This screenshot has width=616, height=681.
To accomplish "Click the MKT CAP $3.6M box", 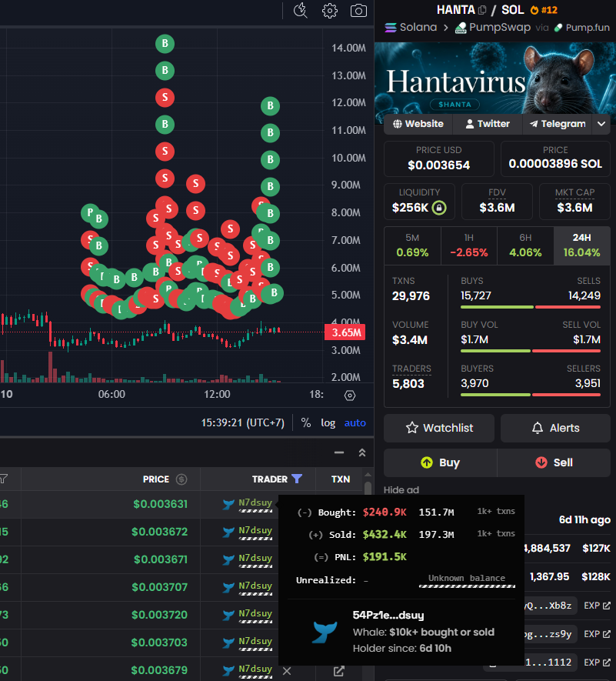I will [574, 202].
